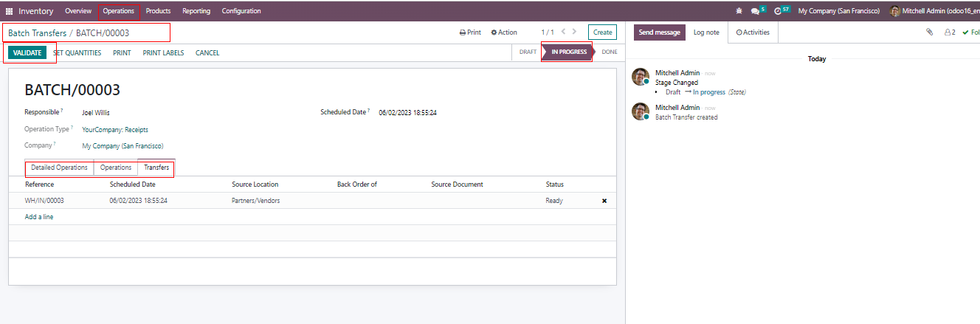The width and height of the screenshot is (980, 324).
Task: Open the conversations chat bubble icon
Action: pos(755,11)
